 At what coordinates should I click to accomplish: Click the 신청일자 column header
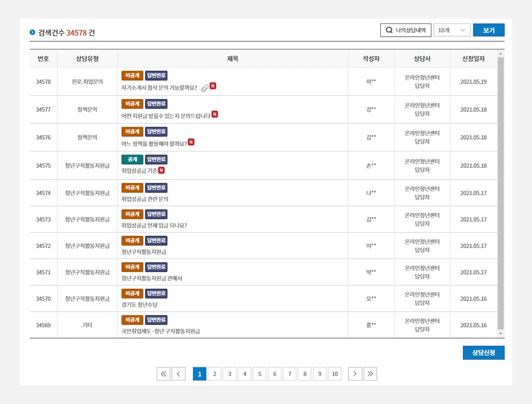(x=473, y=59)
